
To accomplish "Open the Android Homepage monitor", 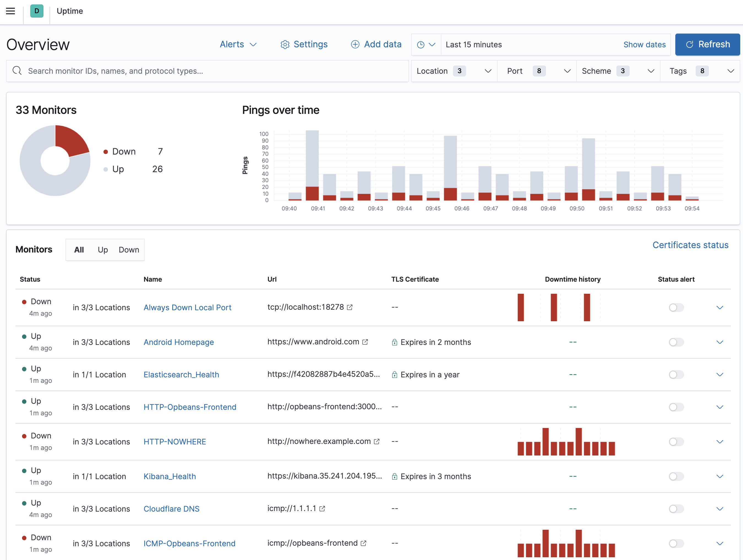I will tap(179, 342).
